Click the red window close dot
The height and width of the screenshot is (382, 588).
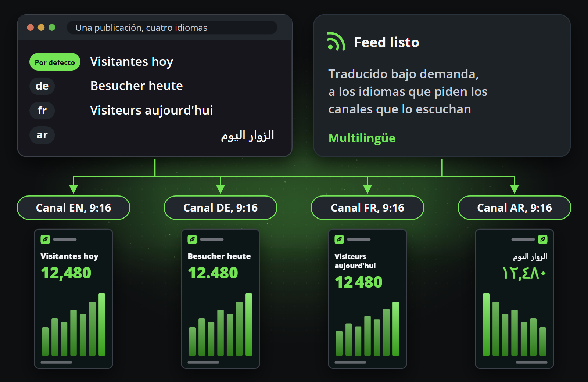(31, 28)
